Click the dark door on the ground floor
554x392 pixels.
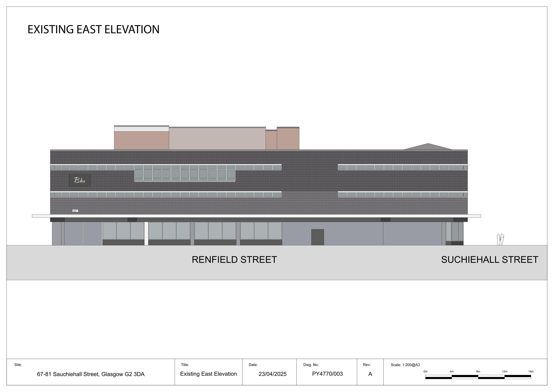coord(318,237)
